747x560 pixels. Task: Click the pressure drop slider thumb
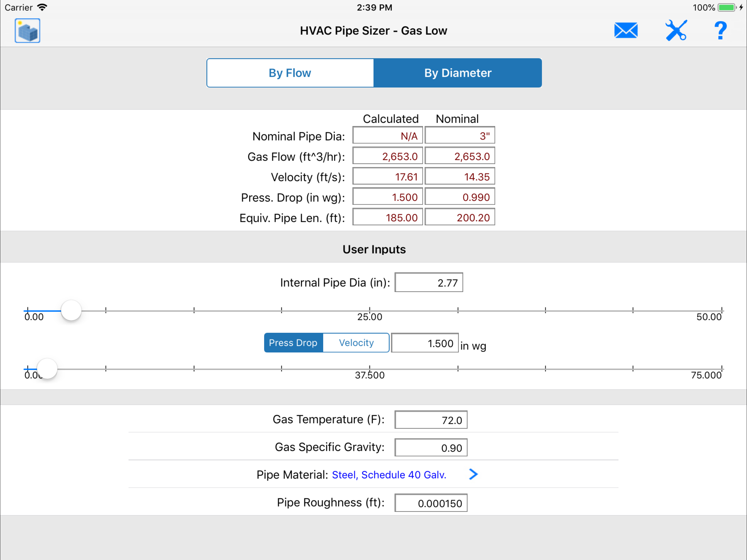(x=47, y=369)
